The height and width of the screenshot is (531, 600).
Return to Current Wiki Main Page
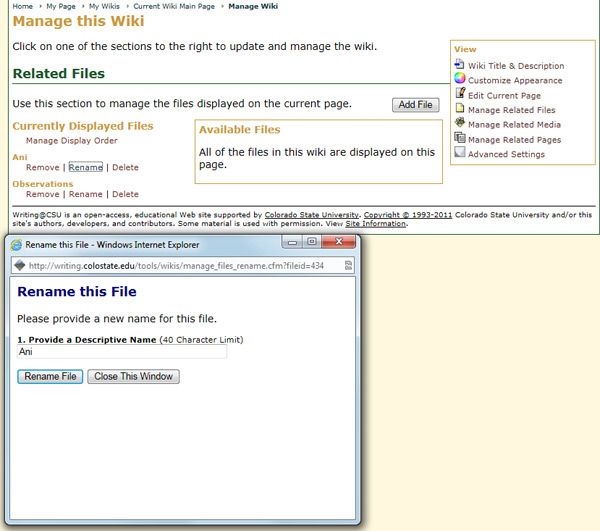(175, 6)
